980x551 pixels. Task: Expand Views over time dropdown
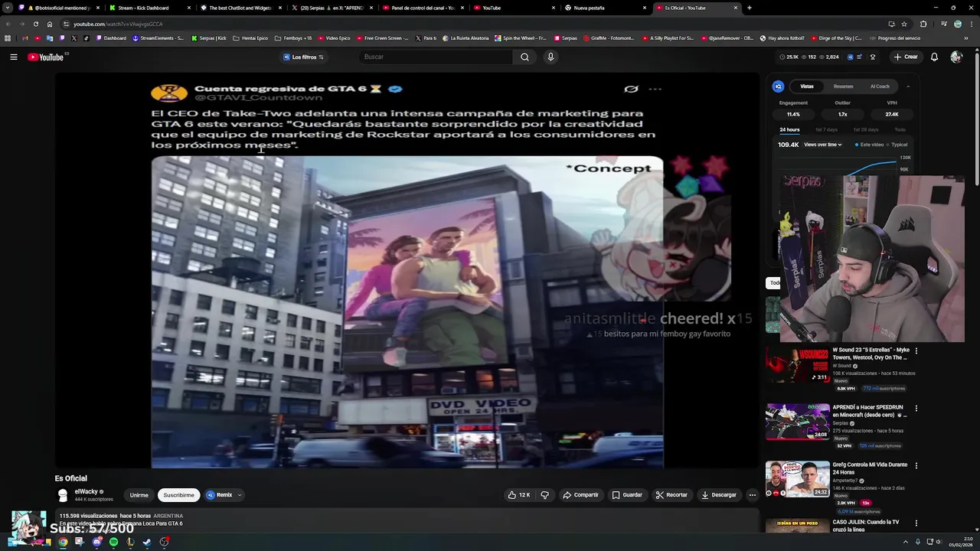[823, 145]
